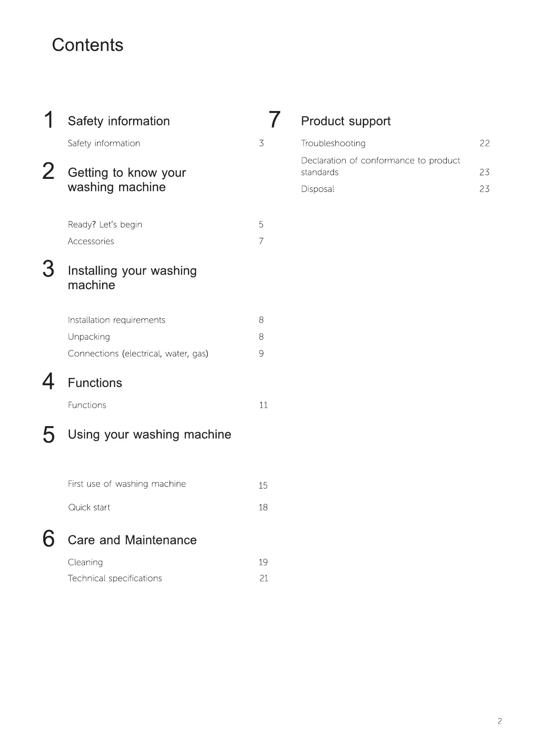The height and width of the screenshot is (756, 535).
Task: Go to the Disposal entry
Action: coord(317,189)
